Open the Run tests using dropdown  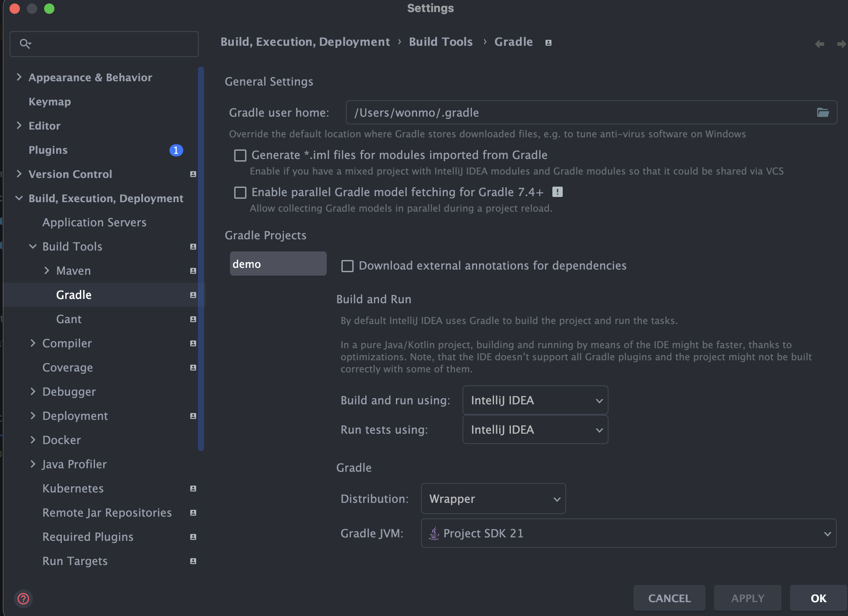(535, 430)
